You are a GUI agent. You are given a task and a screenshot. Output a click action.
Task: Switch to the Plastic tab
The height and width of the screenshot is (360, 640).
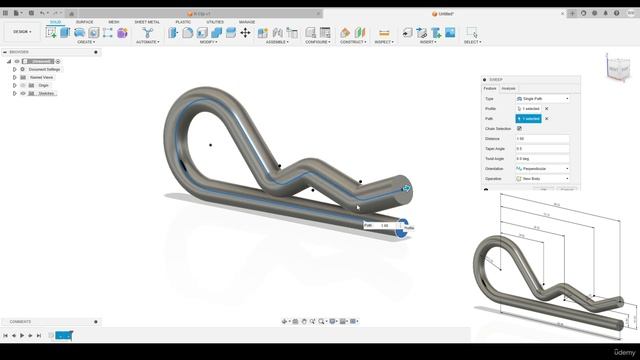click(183, 22)
